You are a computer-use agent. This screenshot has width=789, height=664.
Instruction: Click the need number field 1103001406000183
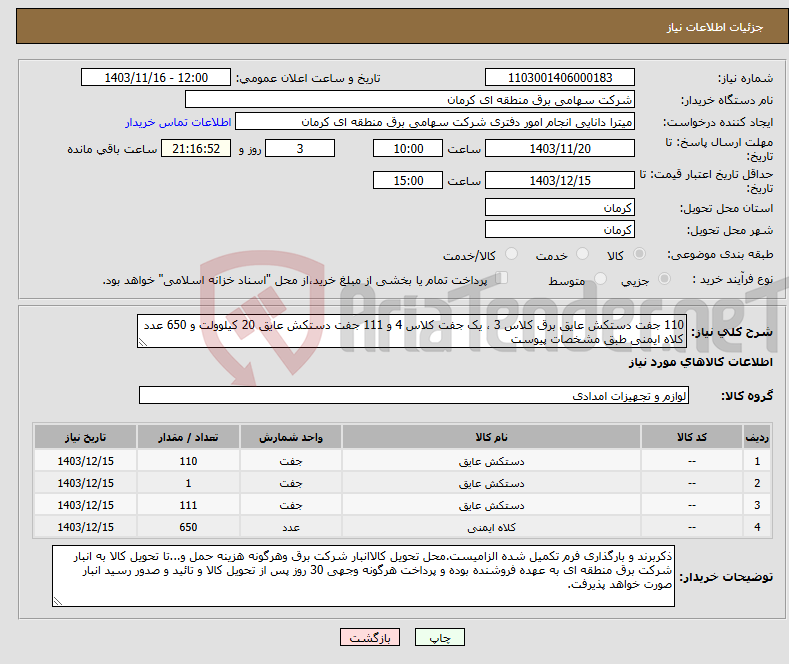[x=560, y=77]
